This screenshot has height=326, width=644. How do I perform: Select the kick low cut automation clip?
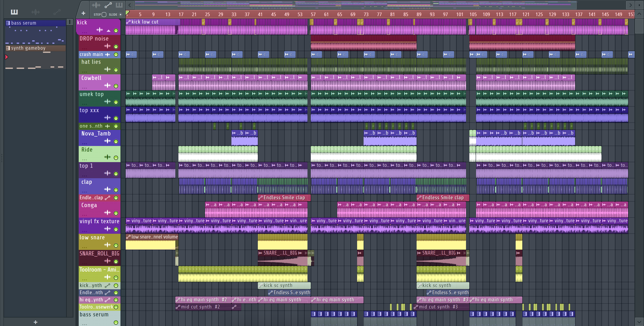pyautogui.click(x=153, y=22)
